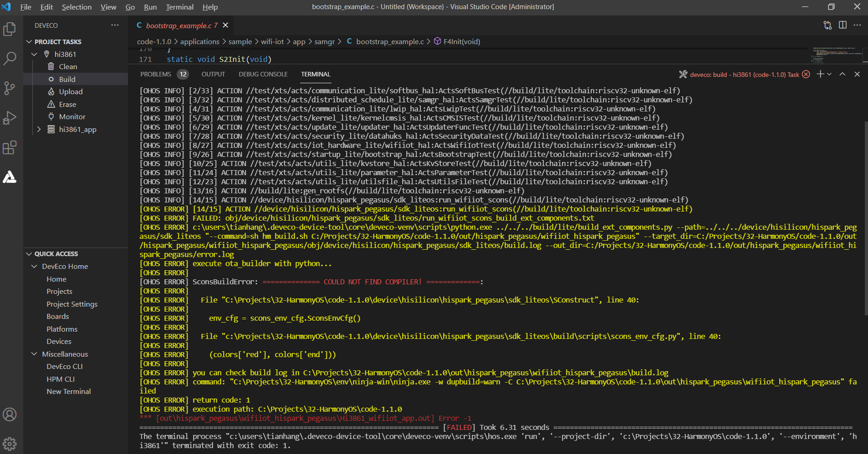Run the Upload task
The height and width of the screenshot is (454, 868).
pos(71,91)
